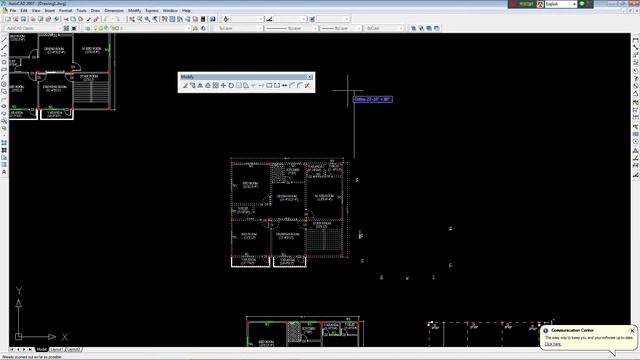Click Linear dimension icon on right toolbar
This screenshot has width=640, height=360.
(x=636, y=40)
